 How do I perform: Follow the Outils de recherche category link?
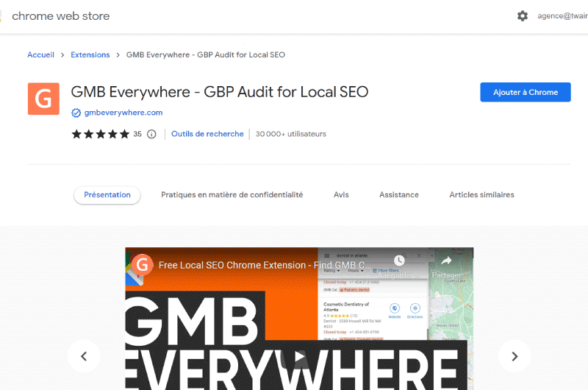tap(207, 134)
